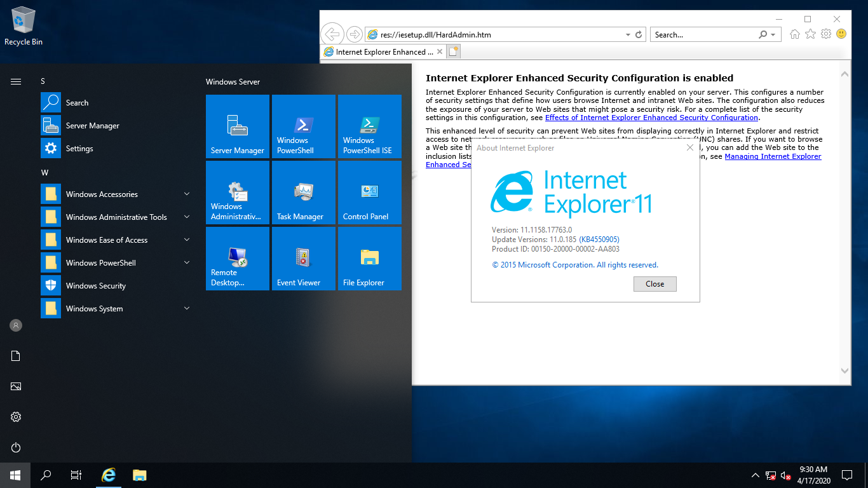Click the Start menu hamburger icon

pos(16,81)
